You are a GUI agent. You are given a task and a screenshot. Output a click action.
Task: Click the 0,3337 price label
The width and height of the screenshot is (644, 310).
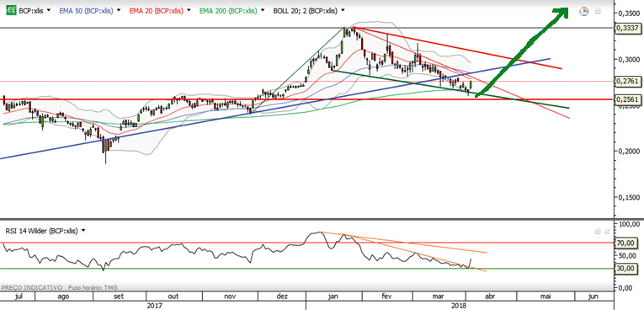(x=627, y=28)
